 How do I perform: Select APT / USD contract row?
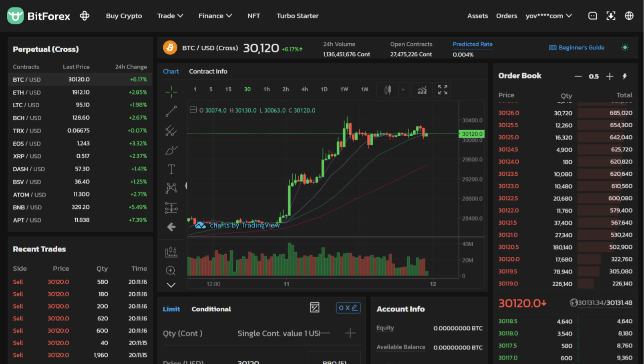tap(80, 220)
